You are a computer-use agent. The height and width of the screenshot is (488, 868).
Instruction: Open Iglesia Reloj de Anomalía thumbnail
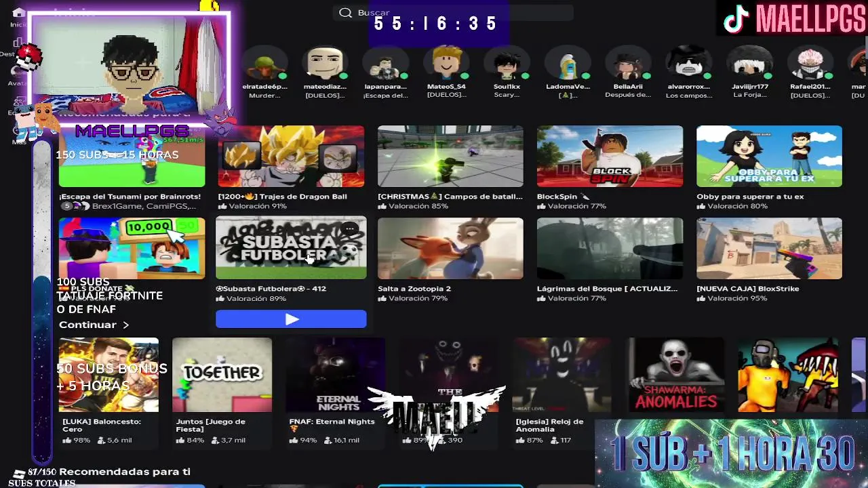pyautogui.click(x=561, y=375)
